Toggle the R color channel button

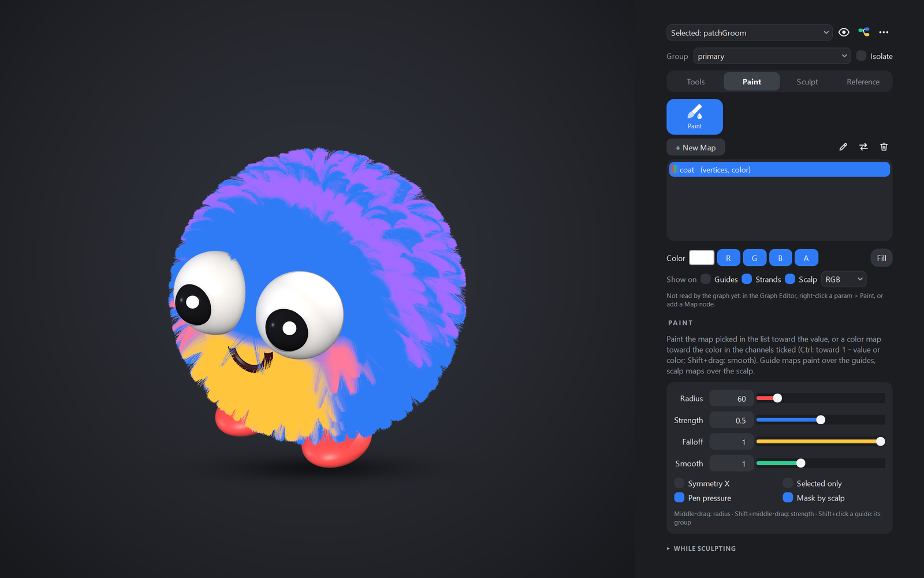point(728,258)
